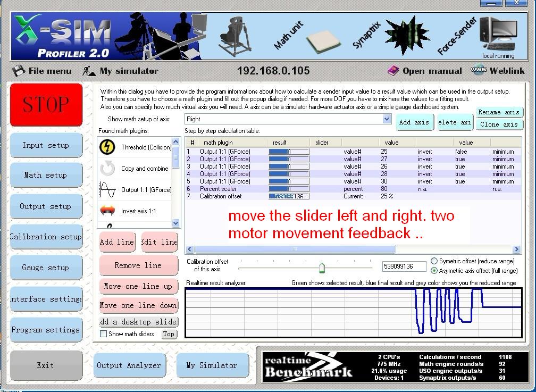Click the Percent scaler result bar

(x=289, y=189)
